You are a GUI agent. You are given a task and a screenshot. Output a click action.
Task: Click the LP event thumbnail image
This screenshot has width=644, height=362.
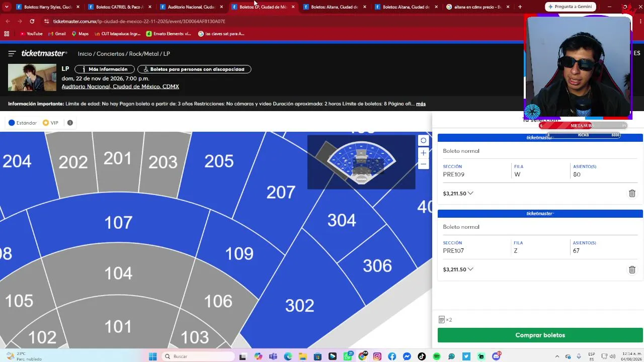[32, 77]
